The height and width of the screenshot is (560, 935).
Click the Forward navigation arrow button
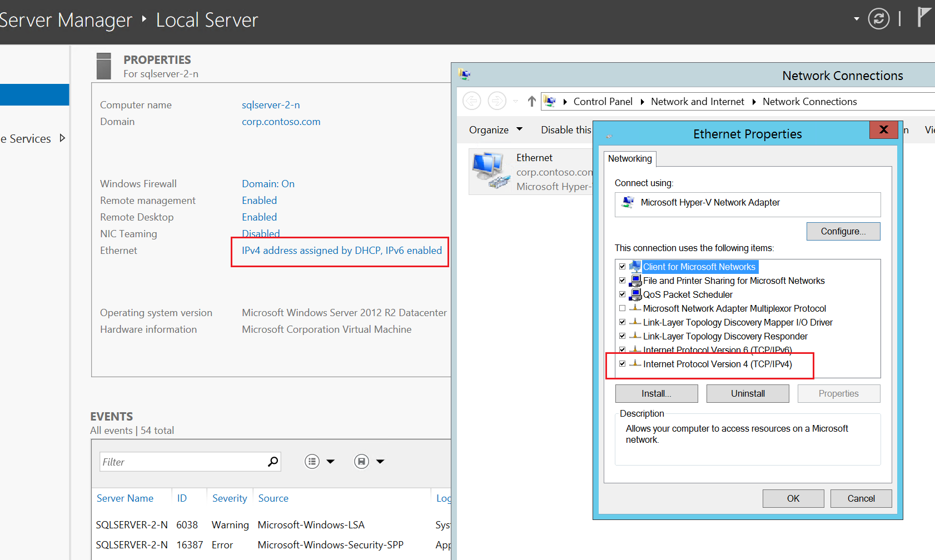pyautogui.click(x=496, y=101)
